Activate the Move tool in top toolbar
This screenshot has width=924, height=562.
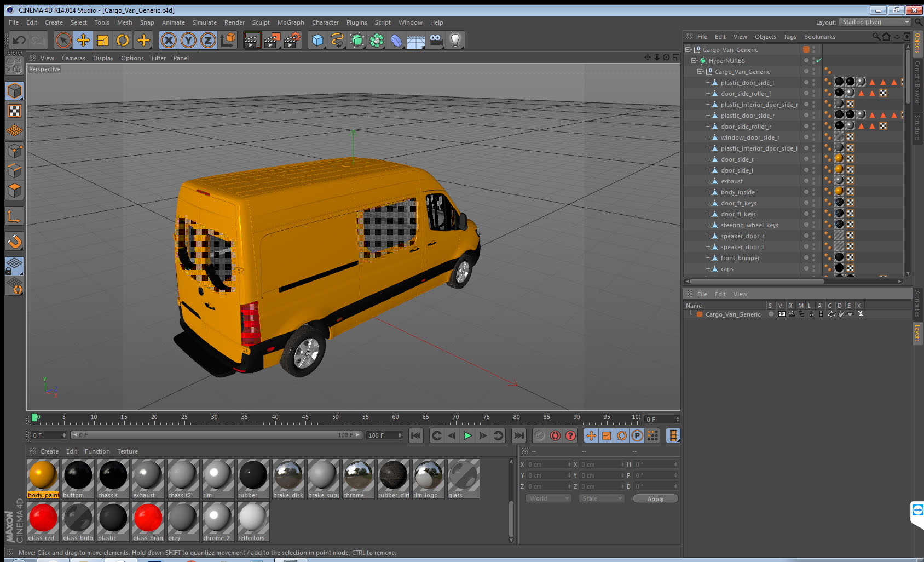click(83, 40)
